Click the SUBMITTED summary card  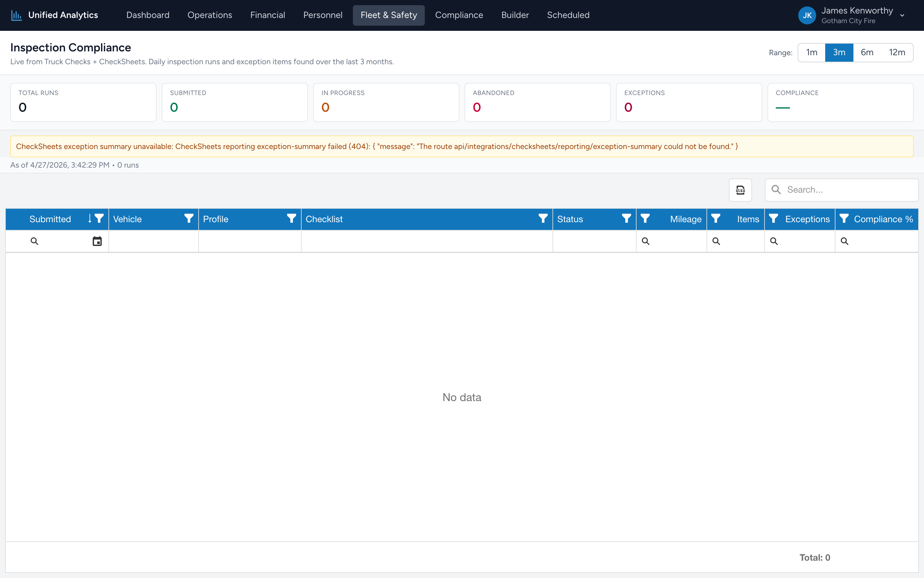click(235, 102)
